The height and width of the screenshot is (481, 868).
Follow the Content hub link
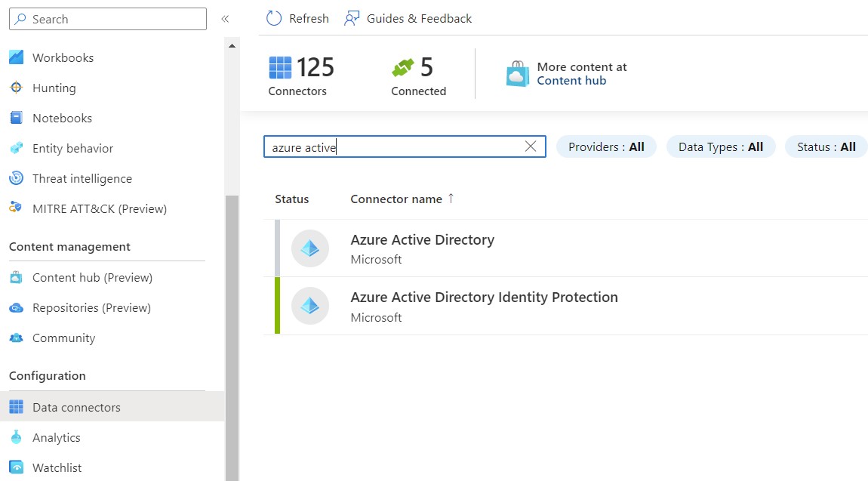tap(571, 81)
